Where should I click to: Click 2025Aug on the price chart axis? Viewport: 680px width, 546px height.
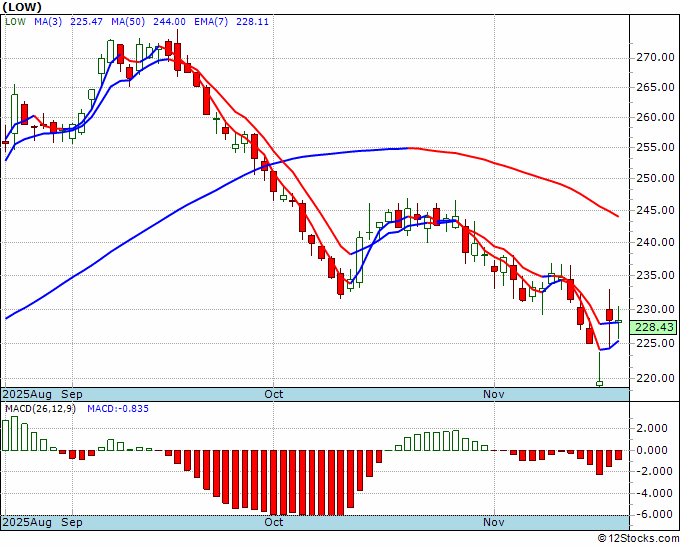pos(27,394)
